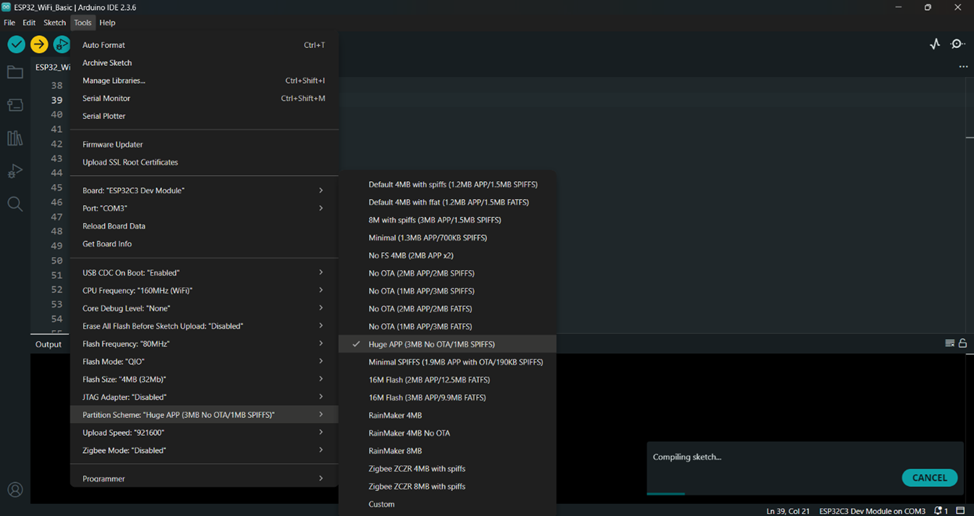Click Archive Sketch in Tools menu
Screen dimensions: 974x516
click(x=204, y=63)
